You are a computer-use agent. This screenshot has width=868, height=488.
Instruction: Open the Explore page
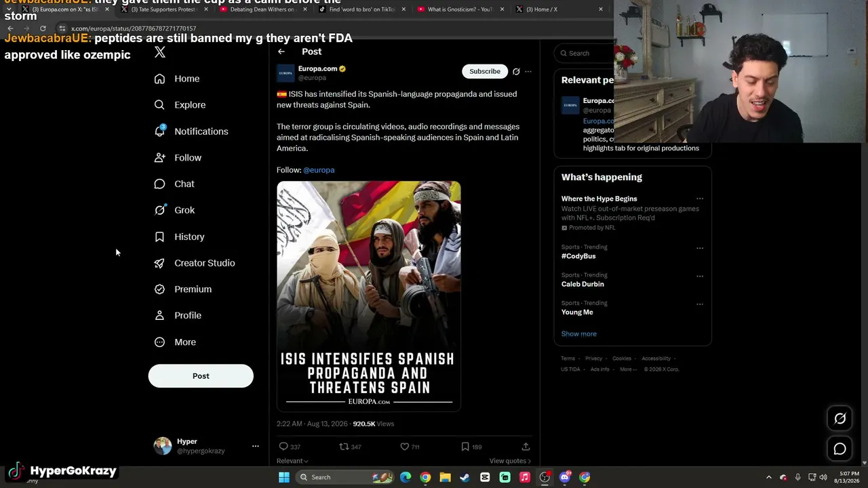(180, 105)
